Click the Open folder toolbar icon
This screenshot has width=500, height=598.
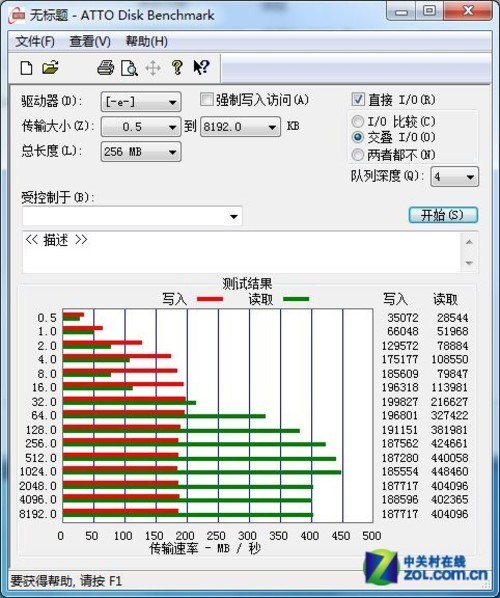(x=50, y=68)
